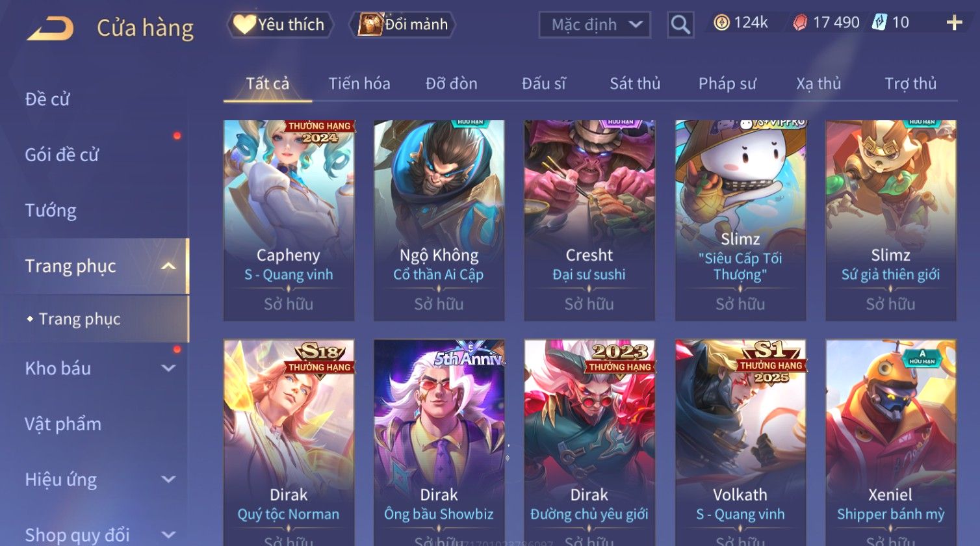Open Gói đề cử in the sidebar

[62, 155]
